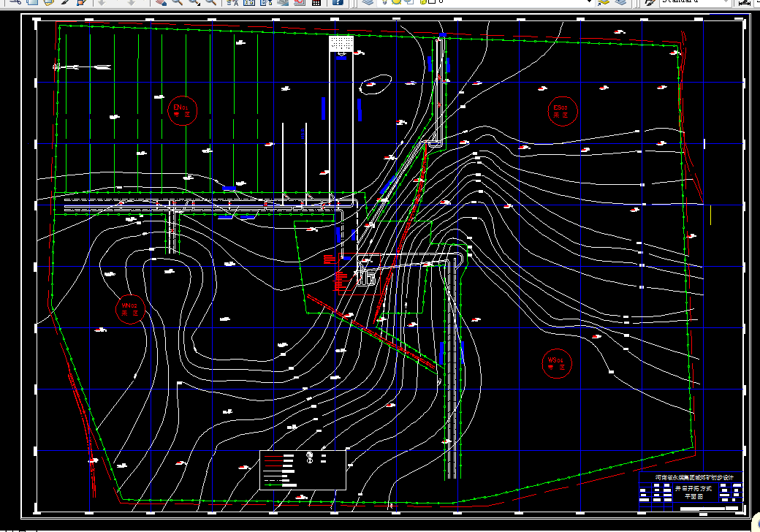The height and width of the screenshot is (532, 760).
Task: Open the Tool Palettes icon
Action: point(266,2)
